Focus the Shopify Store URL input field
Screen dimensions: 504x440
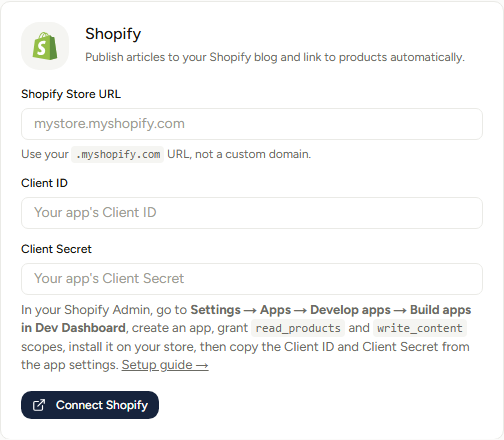(252, 124)
